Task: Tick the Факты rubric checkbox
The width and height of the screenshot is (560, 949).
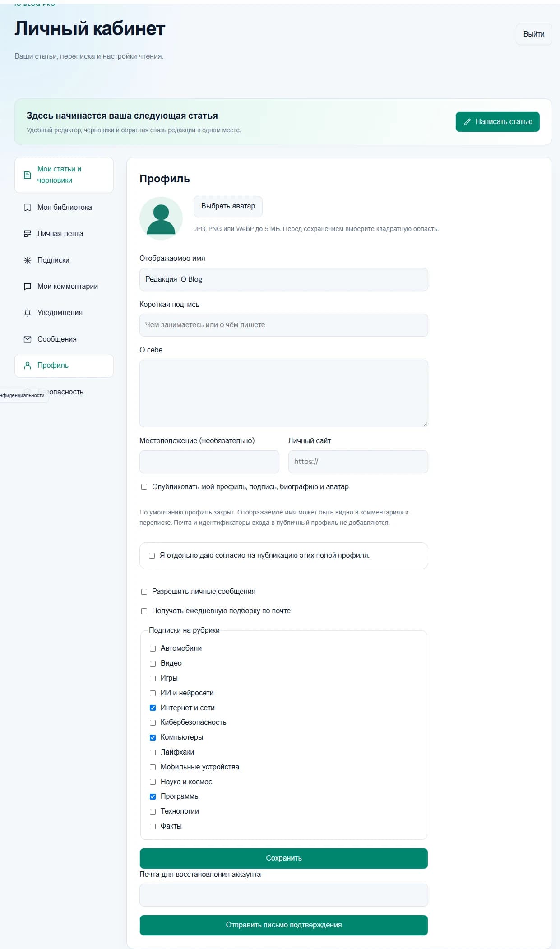Action: pyautogui.click(x=153, y=826)
